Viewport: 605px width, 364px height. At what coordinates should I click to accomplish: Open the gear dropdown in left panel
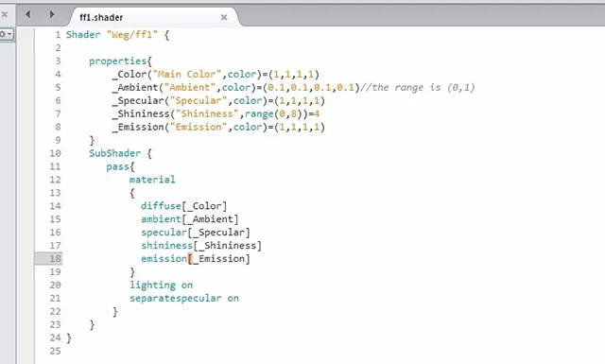(x=7, y=35)
